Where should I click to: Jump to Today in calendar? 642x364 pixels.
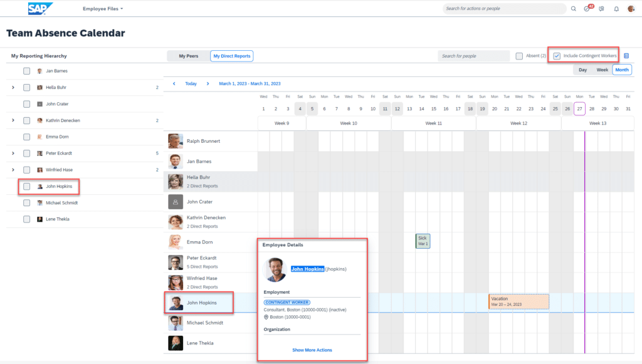click(x=191, y=83)
